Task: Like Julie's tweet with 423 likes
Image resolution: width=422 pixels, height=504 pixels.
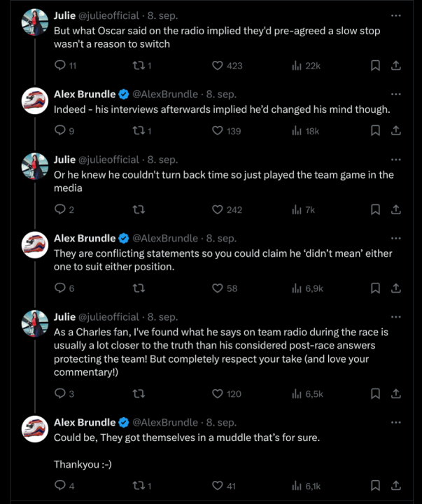Action: point(218,65)
